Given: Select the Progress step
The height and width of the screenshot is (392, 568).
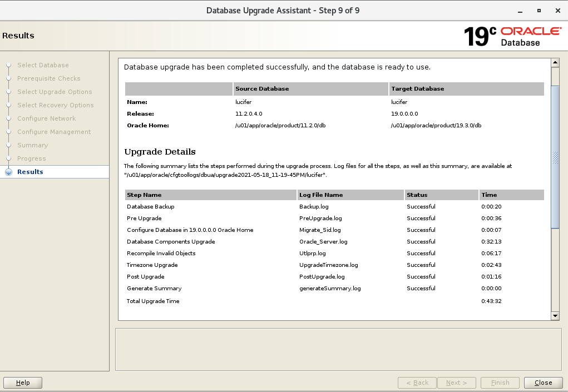Looking at the screenshot, I should pos(32,159).
